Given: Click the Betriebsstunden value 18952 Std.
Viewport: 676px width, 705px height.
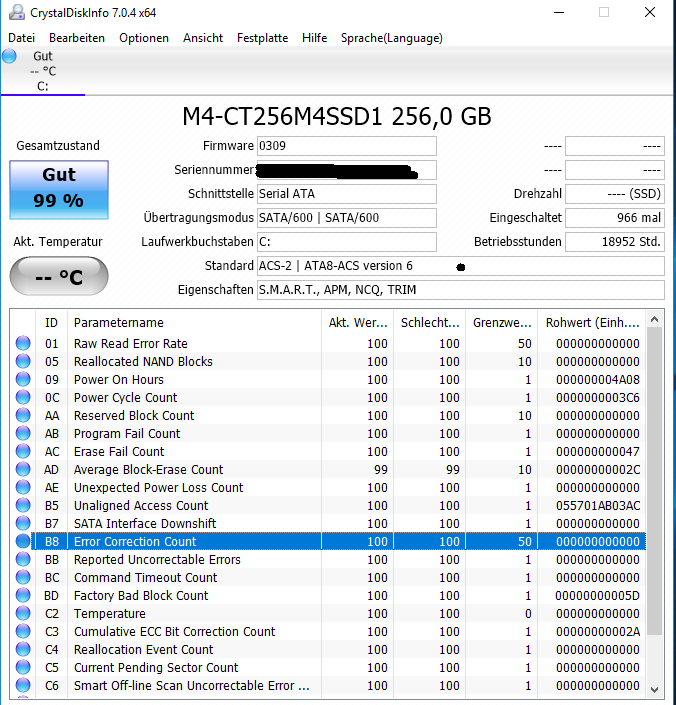Looking at the screenshot, I should pyautogui.click(x=614, y=242).
